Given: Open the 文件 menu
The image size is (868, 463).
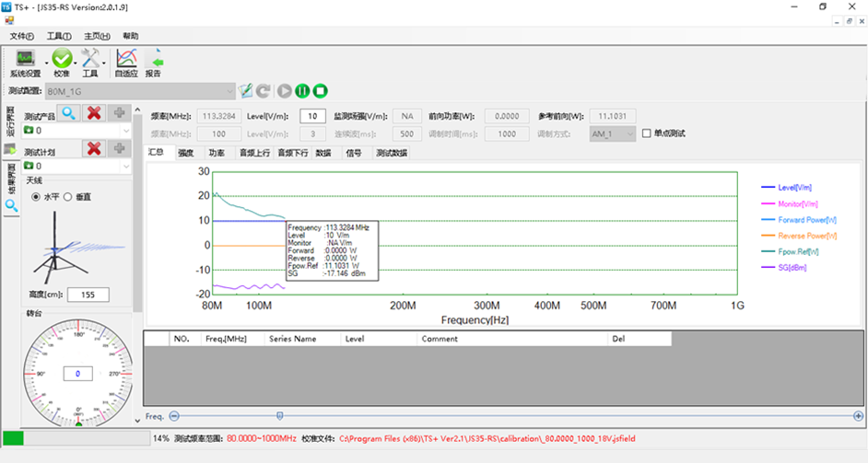Looking at the screenshot, I should click(21, 35).
